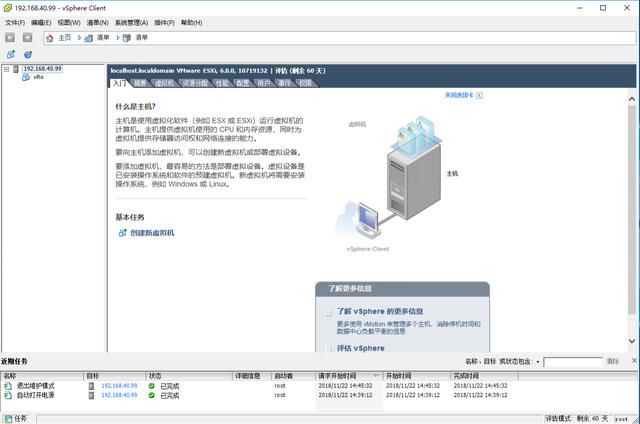Viewport: 640px width, 424px height.
Task: Click host icon in 退出维护模式 target cell
Action: point(91,386)
